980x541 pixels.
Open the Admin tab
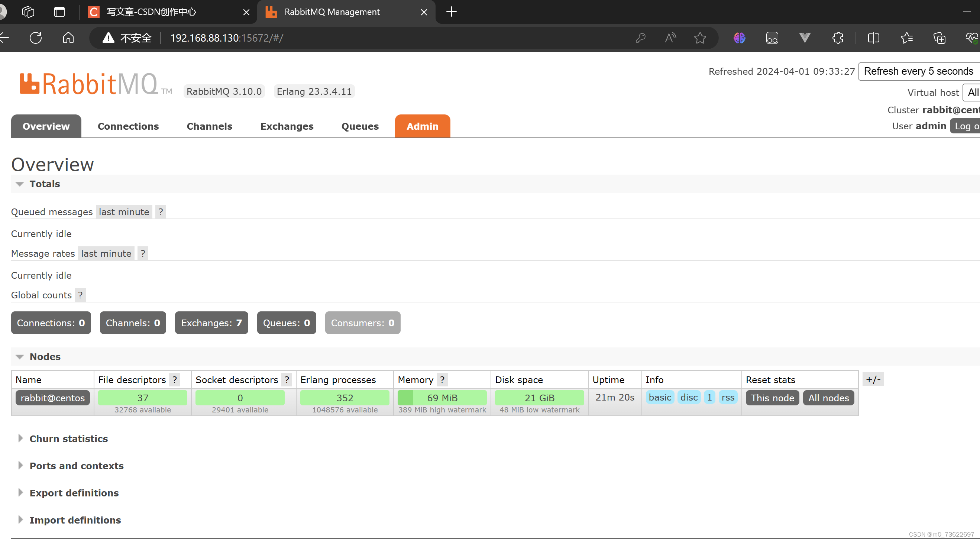(422, 126)
